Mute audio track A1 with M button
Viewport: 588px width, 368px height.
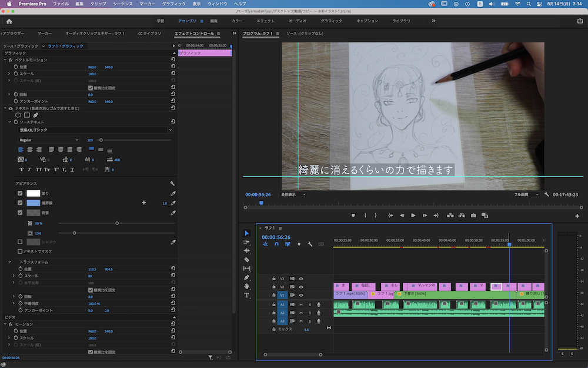pos(301,304)
